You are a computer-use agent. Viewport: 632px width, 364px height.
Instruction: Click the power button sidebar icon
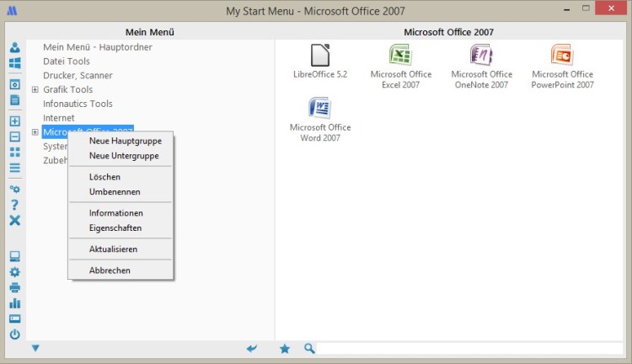pyautogui.click(x=15, y=335)
